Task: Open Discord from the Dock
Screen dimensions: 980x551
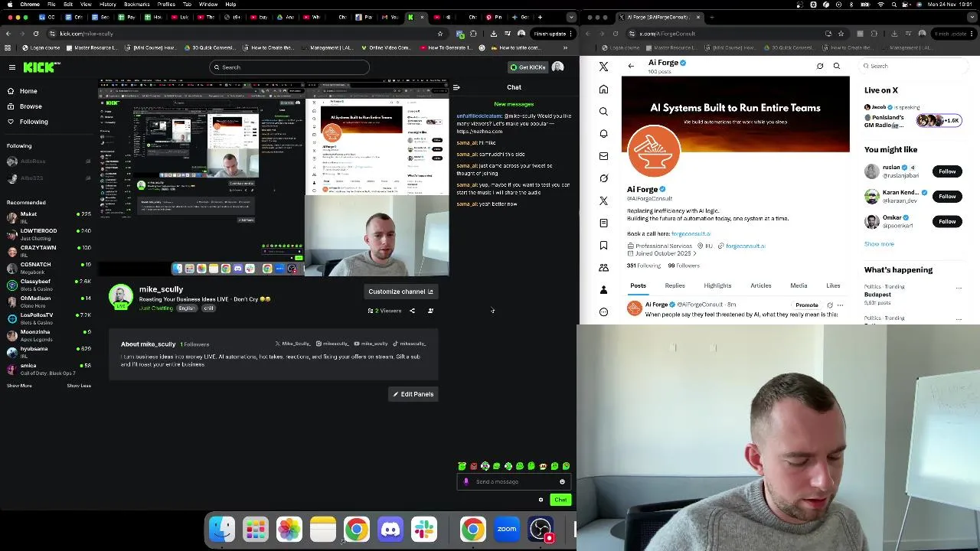Action: tap(390, 529)
